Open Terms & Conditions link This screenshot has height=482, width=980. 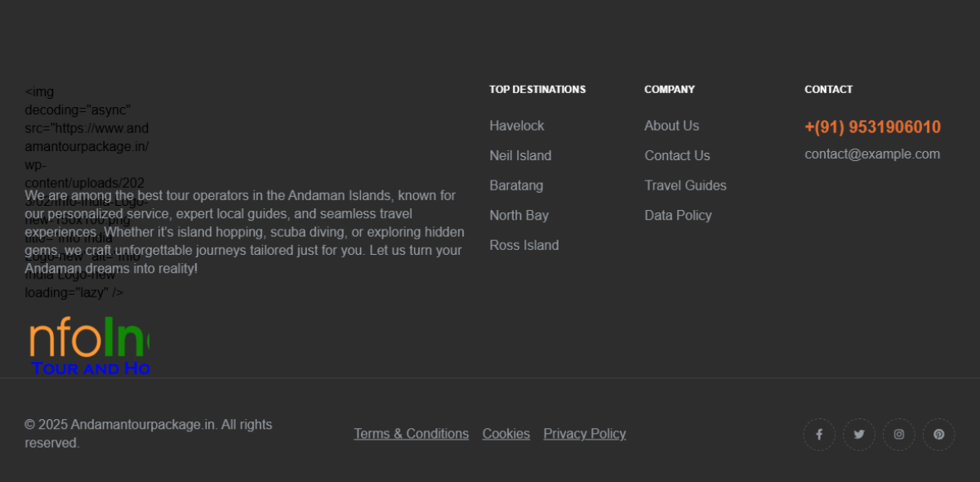click(x=412, y=434)
